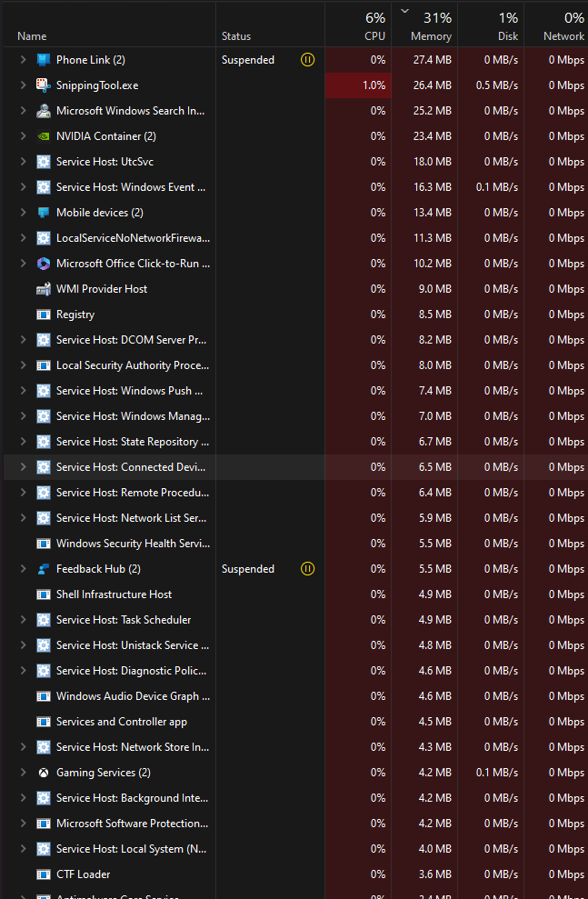
Task: Click Suspended status of Feedback Hub
Action: click(248, 569)
